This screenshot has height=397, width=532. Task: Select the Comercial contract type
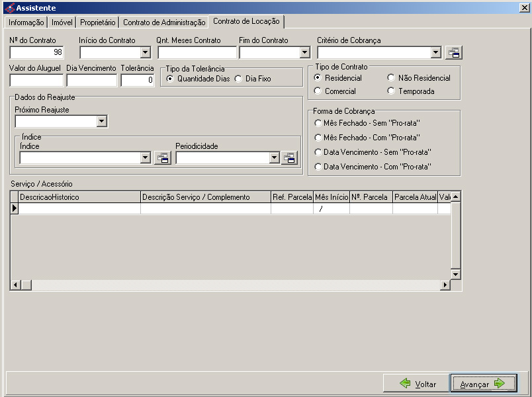318,91
